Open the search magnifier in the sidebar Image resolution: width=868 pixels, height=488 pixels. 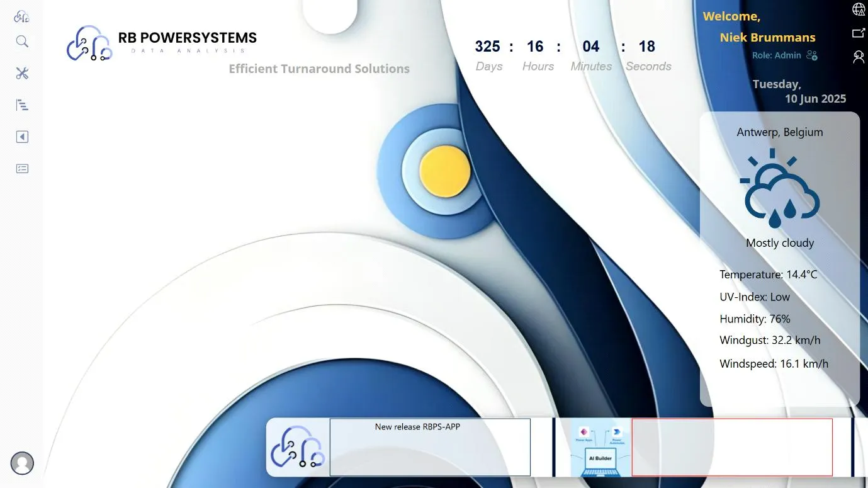22,42
